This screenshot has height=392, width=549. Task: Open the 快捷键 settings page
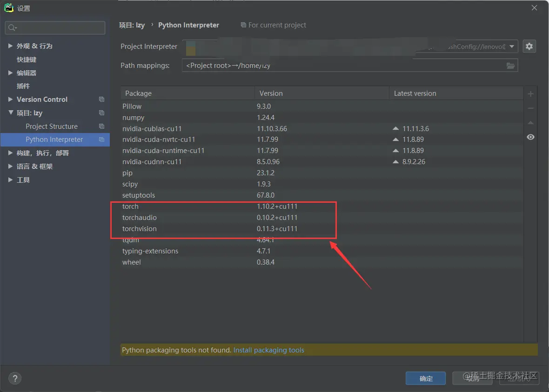point(27,60)
